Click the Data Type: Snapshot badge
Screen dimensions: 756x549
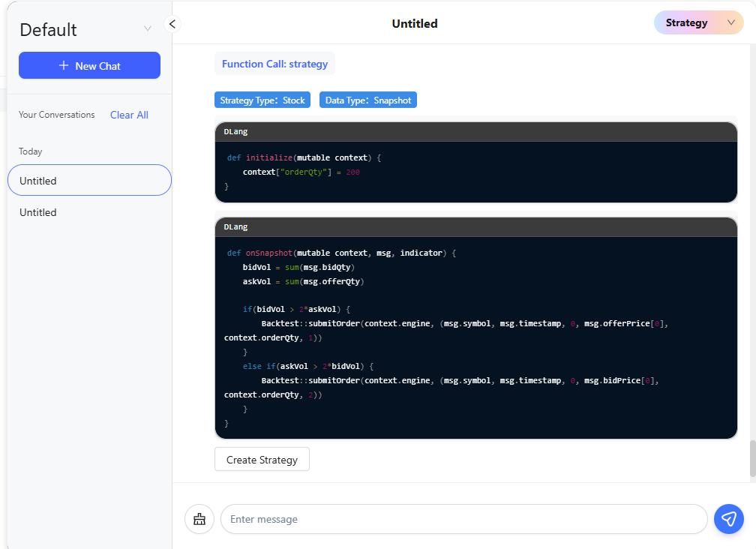(x=367, y=100)
